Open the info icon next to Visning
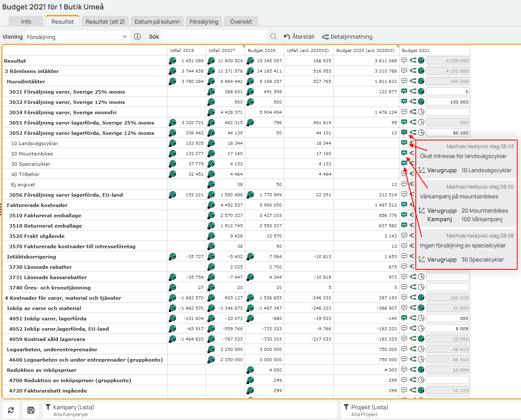The image size is (521, 420). click(x=137, y=37)
